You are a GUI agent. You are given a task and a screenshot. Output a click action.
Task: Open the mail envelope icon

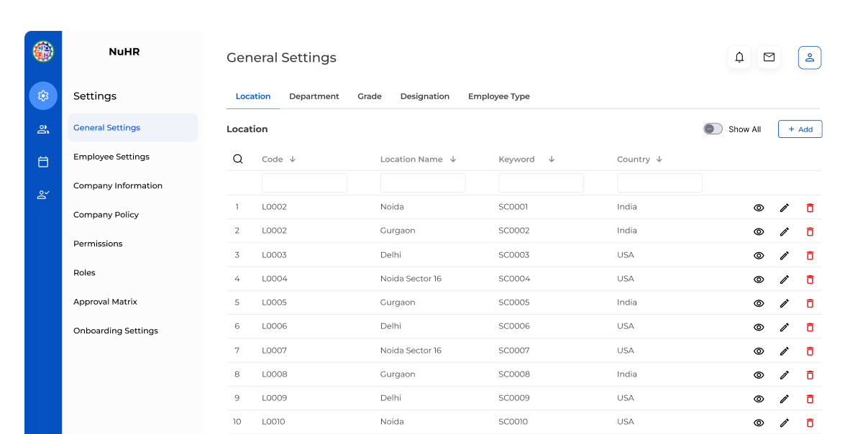click(x=769, y=57)
